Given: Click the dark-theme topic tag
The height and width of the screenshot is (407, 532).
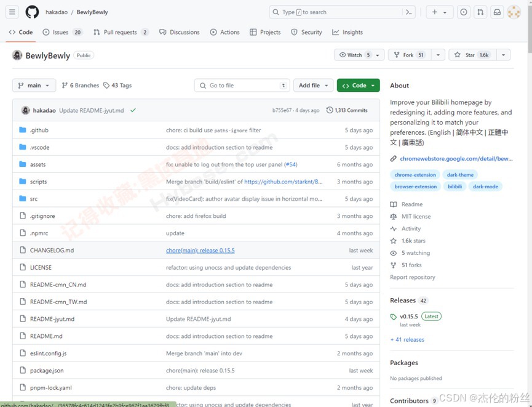Looking at the screenshot, I should (460, 175).
